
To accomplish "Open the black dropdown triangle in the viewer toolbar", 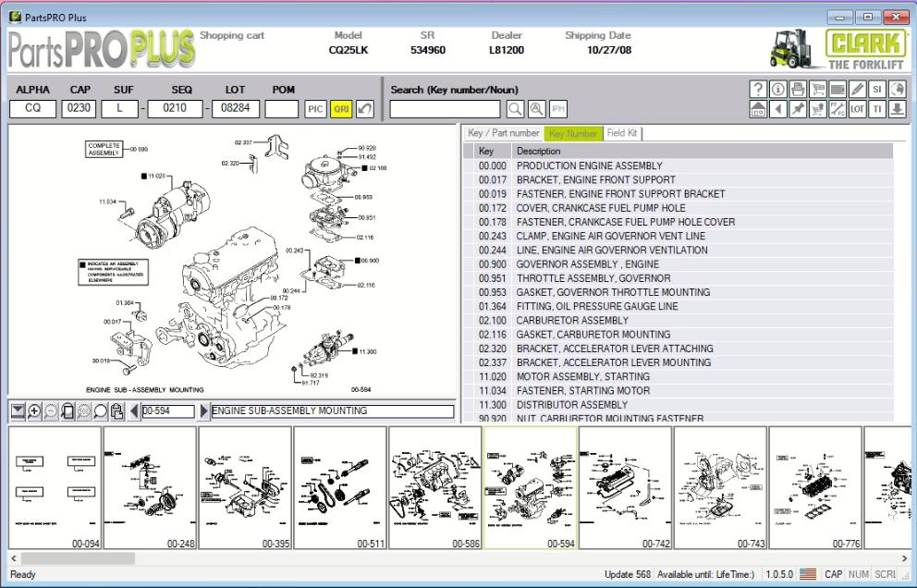I will tap(18, 410).
